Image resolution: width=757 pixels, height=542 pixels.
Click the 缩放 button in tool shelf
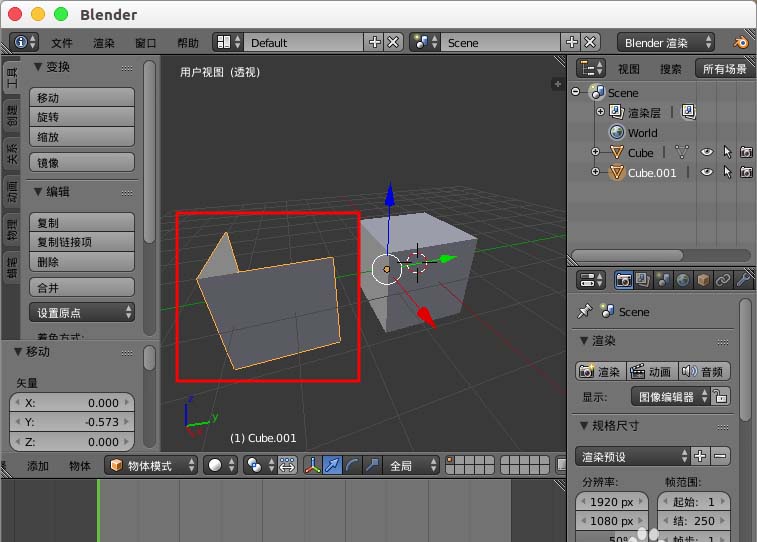(x=82, y=137)
